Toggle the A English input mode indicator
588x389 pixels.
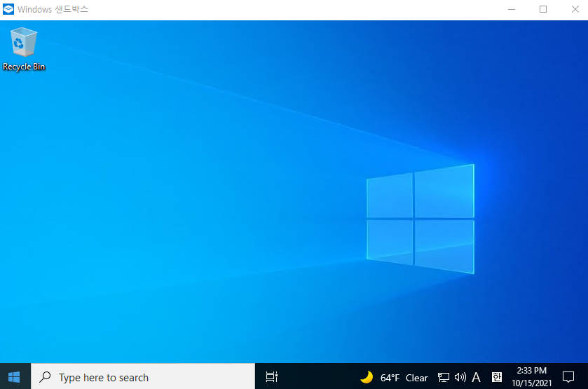(477, 377)
